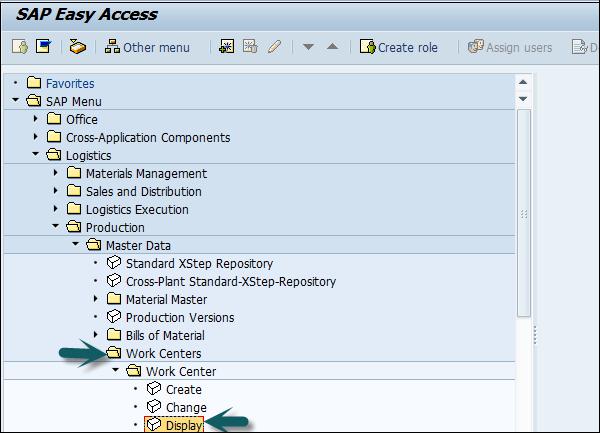Screen dimensions: 600x433
Task: Collapse the Logistics node
Action: tap(36, 155)
